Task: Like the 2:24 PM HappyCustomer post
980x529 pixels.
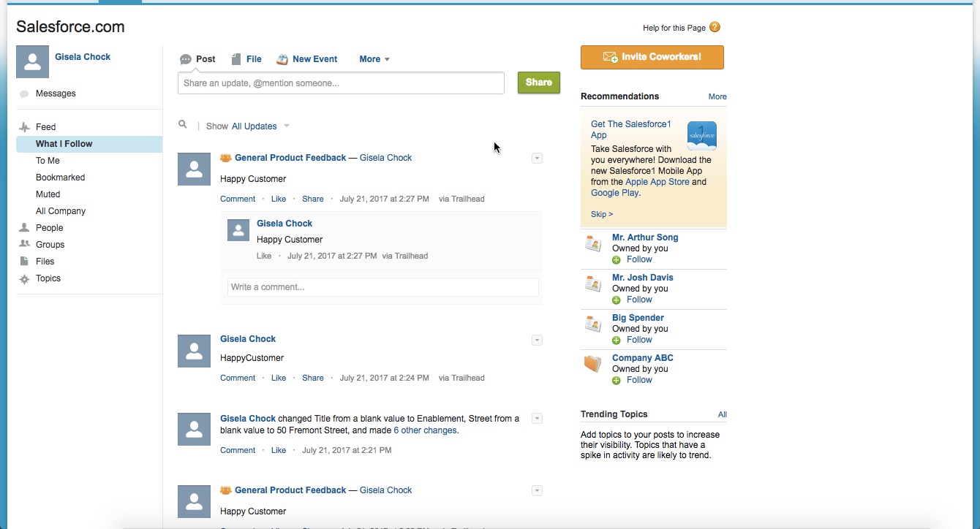Action: (279, 378)
